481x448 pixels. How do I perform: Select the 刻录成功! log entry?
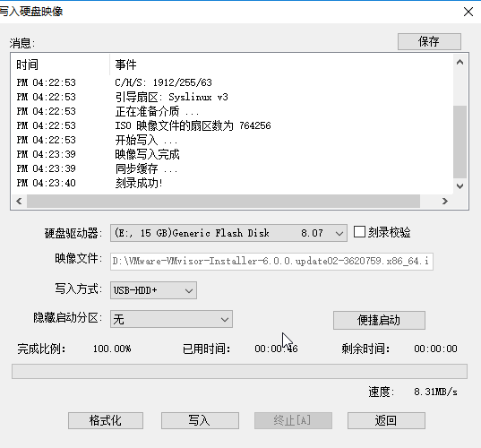pos(139,183)
